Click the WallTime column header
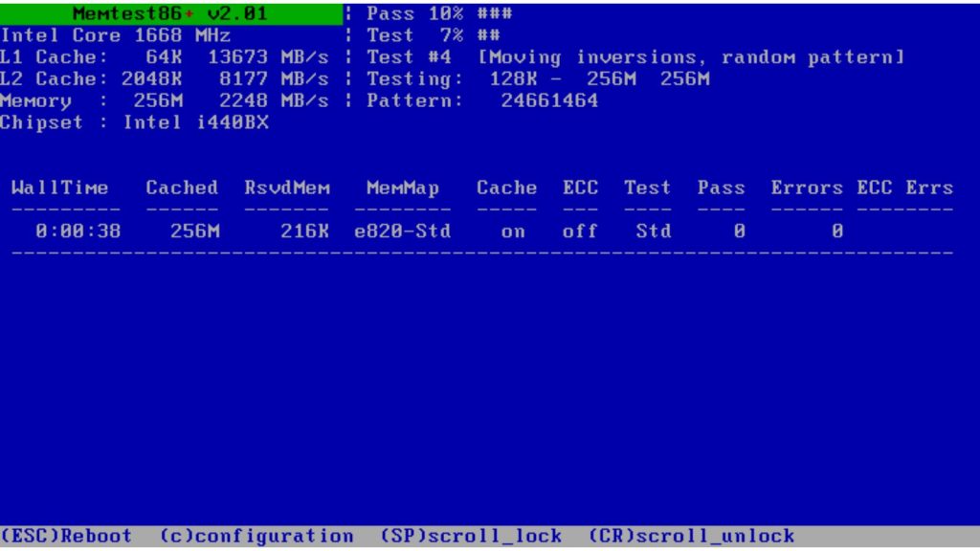 pyautogui.click(x=60, y=187)
